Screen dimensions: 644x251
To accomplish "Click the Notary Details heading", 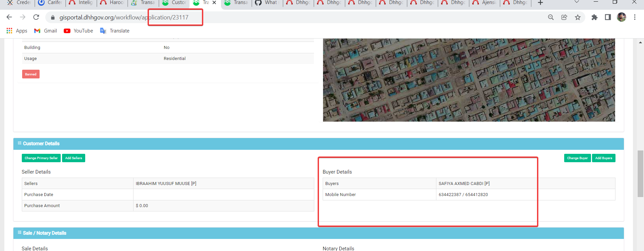I will coord(338,248).
